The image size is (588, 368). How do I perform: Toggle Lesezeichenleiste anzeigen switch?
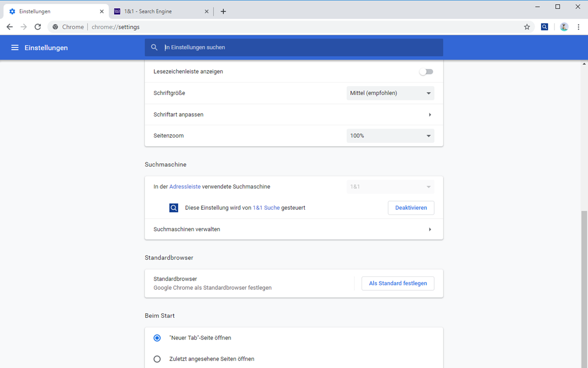click(426, 72)
